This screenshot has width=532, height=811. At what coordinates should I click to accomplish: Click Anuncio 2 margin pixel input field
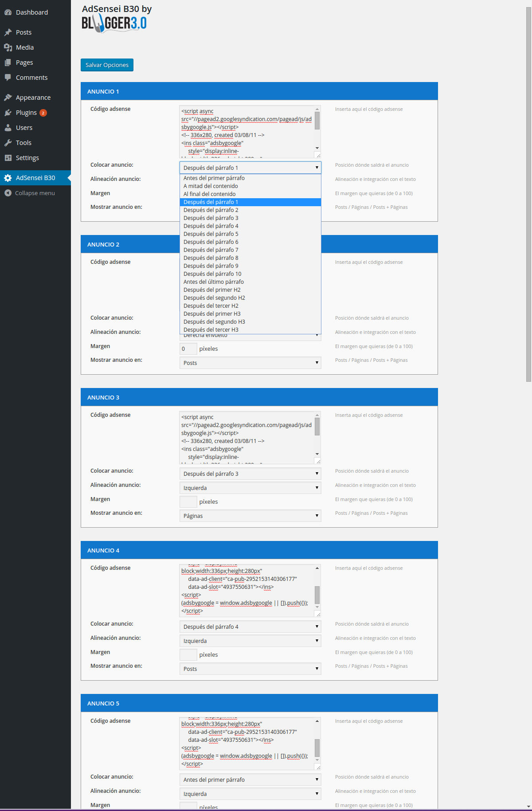click(188, 349)
